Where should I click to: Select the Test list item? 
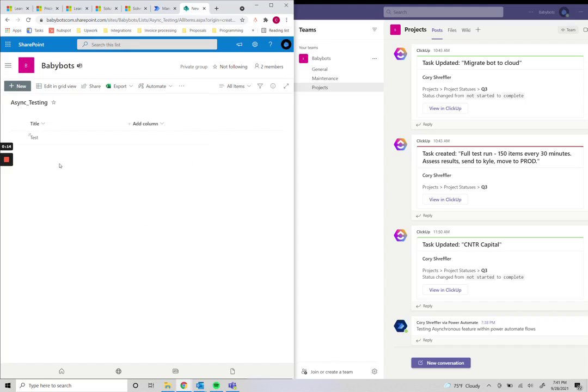click(34, 137)
